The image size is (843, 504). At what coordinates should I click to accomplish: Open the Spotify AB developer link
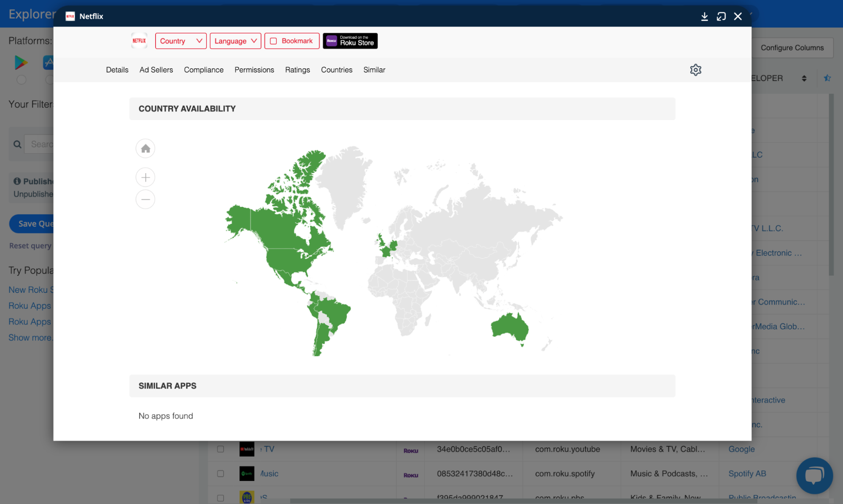(747, 474)
